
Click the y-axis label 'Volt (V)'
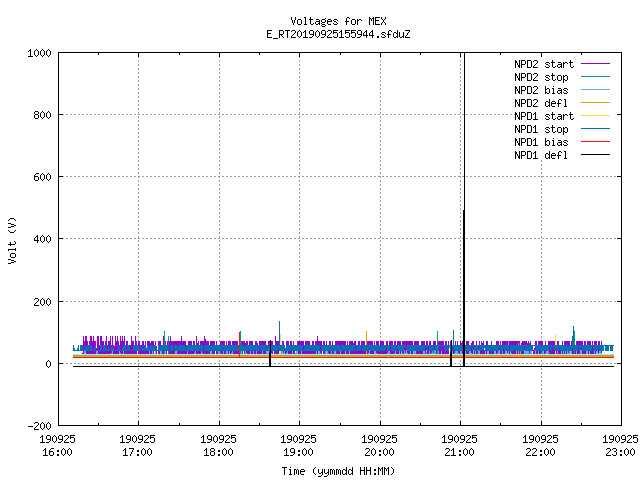12,240
